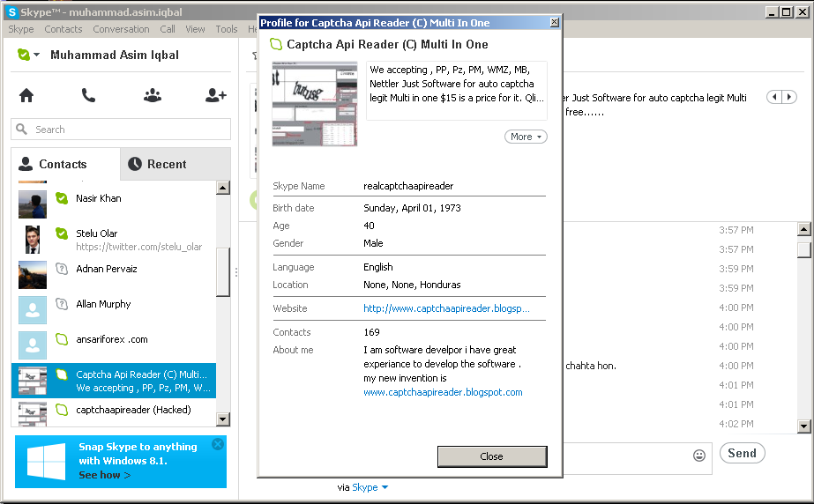The height and width of the screenshot is (504, 814).
Task: Open the via Skype dropdown
Action: tap(370, 487)
